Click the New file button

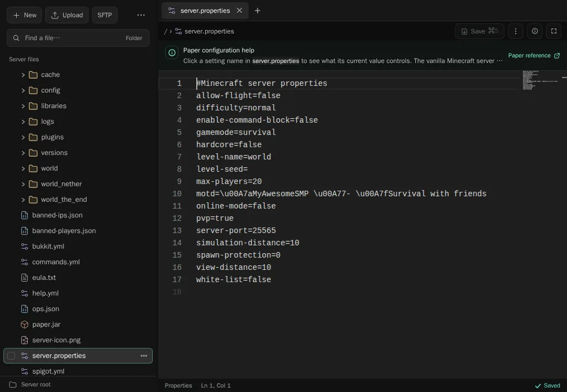24,15
